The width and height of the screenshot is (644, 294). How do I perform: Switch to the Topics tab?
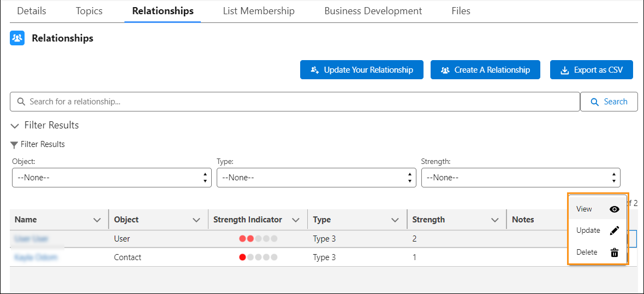pos(89,11)
